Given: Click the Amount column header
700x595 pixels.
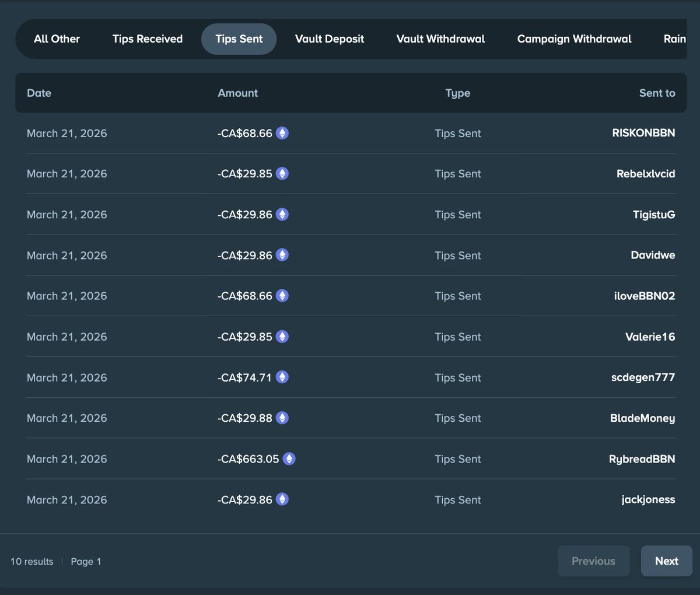Looking at the screenshot, I should tap(238, 93).
